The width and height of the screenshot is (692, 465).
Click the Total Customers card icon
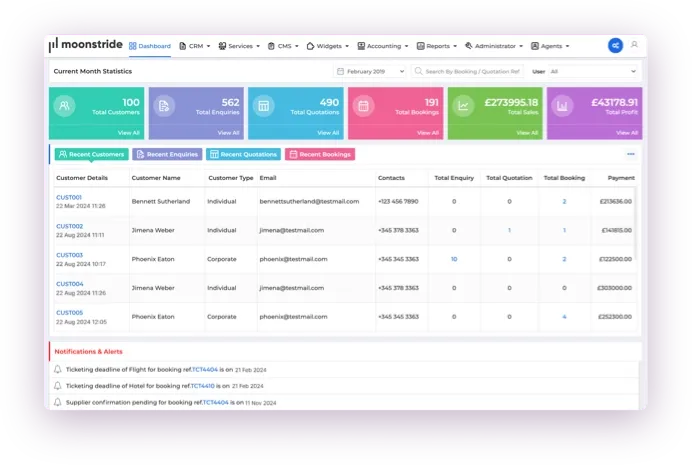coord(64,105)
